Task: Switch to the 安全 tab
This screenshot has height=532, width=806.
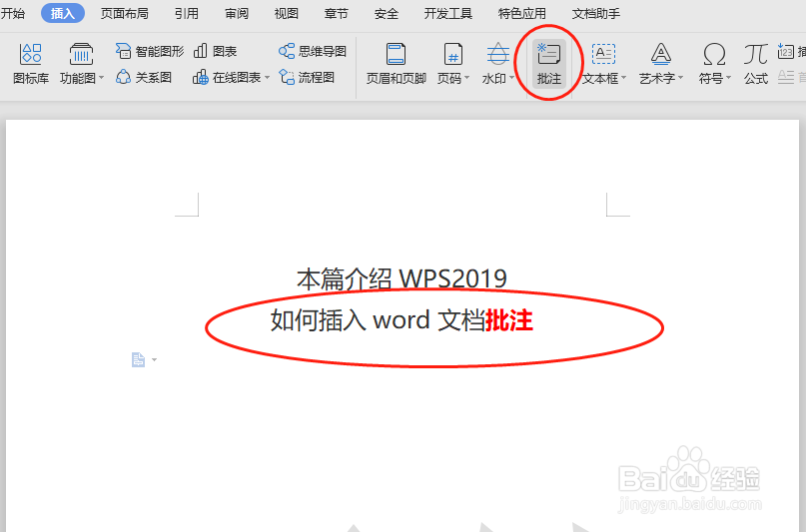Action: pyautogui.click(x=387, y=13)
